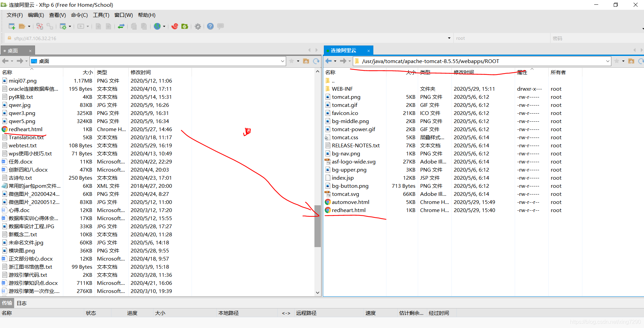Screen dimensions: 644x328
Task: Click the Disconnect toolbar icon
Action: 40,26
